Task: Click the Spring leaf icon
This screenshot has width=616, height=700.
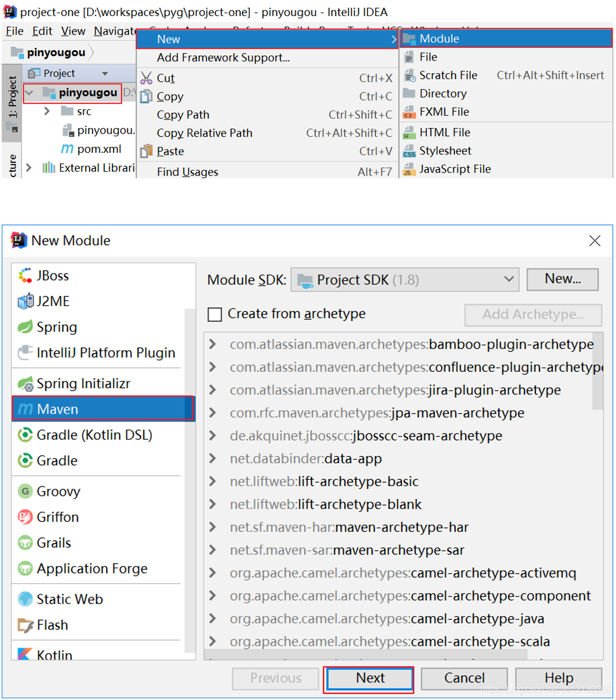Action: 25,327
